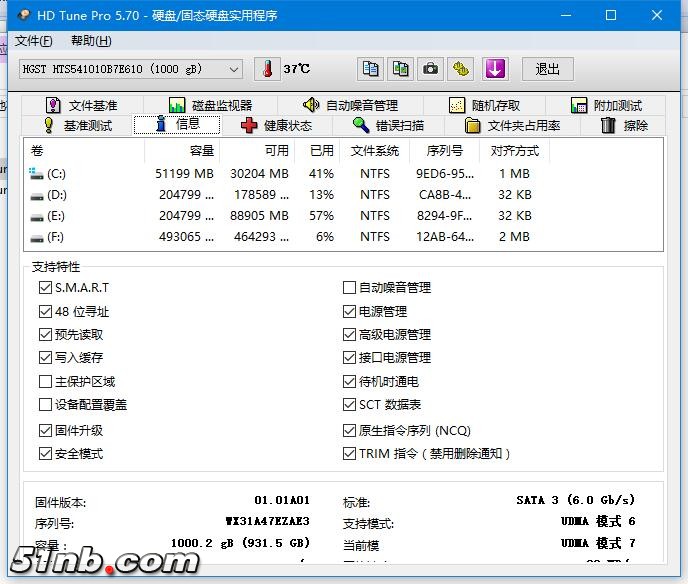The width and height of the screenshot is (688, 584).
Task: Open the options wrench icon
Action: [x=460, y=69]
